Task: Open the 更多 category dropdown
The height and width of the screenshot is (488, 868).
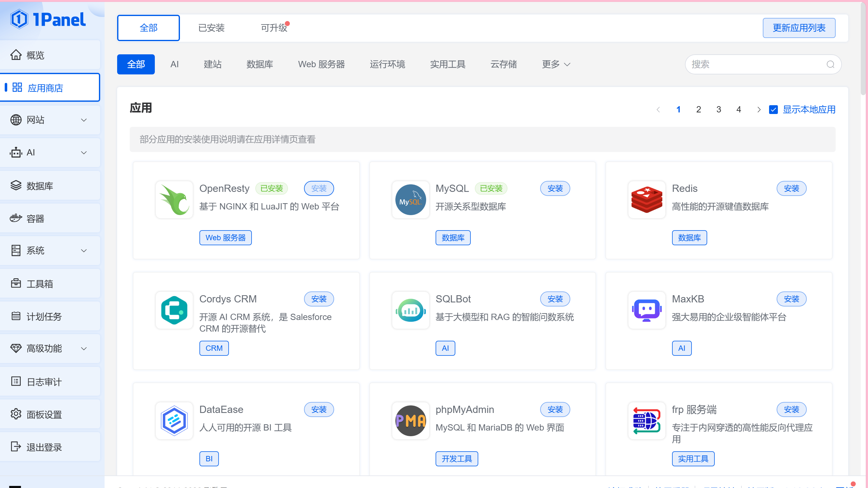Action: (x=556, y=64)
